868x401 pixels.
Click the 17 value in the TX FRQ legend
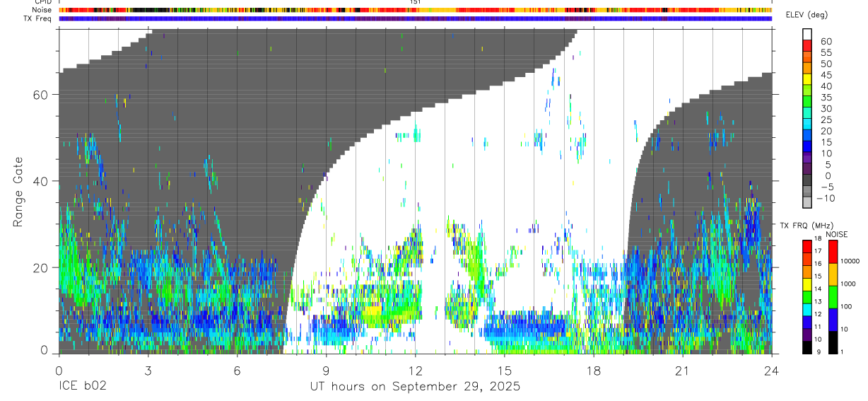(x=818, y=251)
